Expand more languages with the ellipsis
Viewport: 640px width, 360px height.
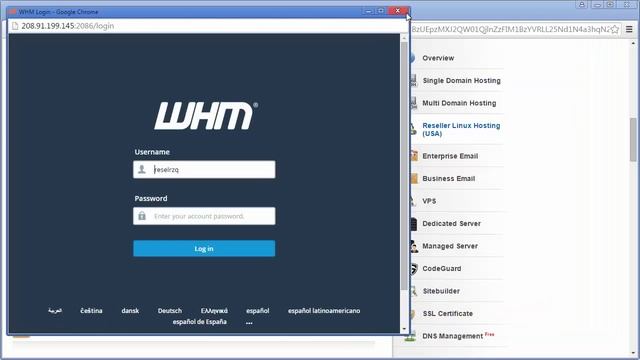[249, 322]
